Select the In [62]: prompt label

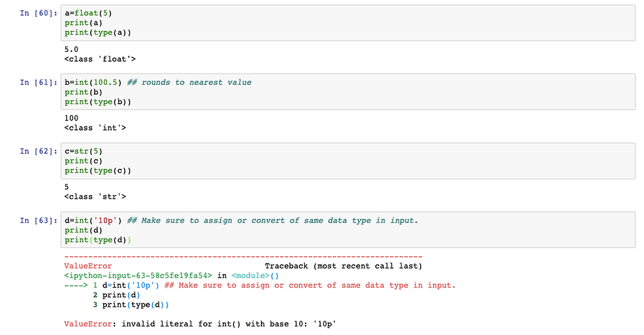click(39, 152)
